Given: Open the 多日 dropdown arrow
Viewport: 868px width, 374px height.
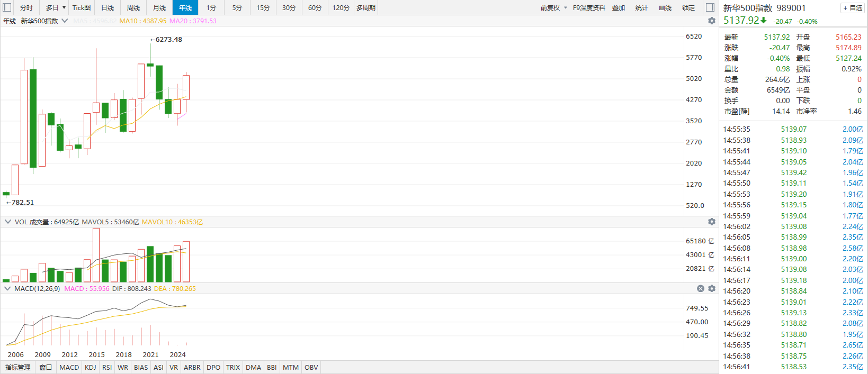Looking at the screenshot, I should point(64,7).
